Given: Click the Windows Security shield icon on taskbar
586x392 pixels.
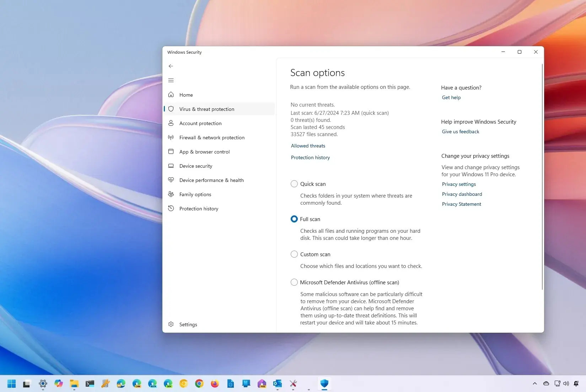Looking at the screenshot, I should [x=324, y=384].
